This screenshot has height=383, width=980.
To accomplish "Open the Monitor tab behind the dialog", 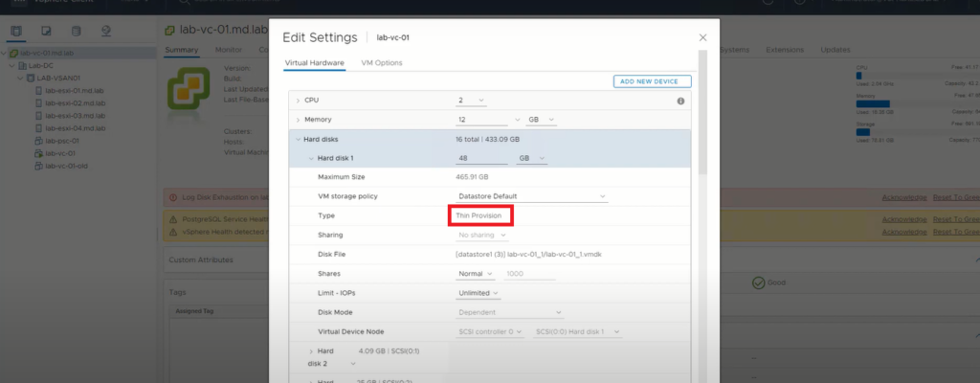I will point(228,50).
